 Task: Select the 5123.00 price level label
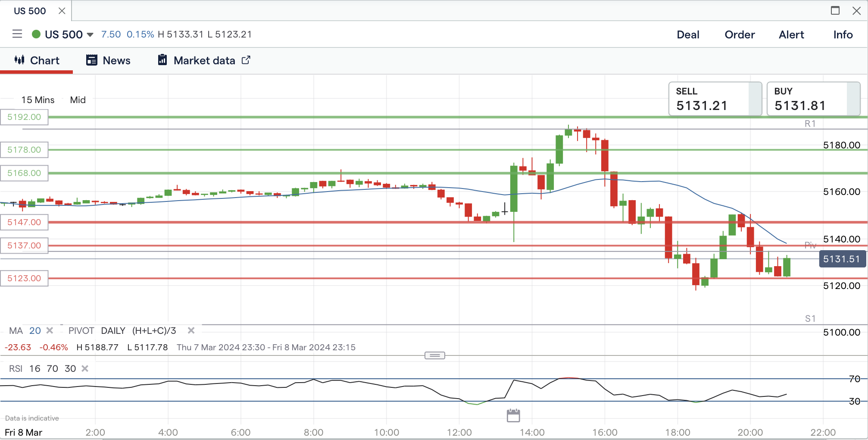pyautogui.click(x=24, y=278)
